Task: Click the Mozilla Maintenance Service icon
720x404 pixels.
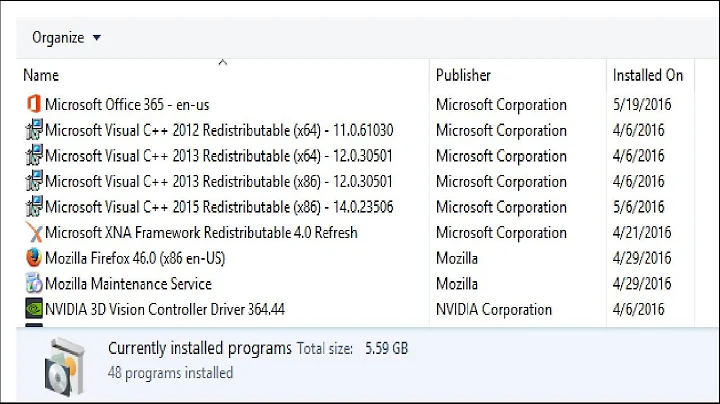Action: pos(34,284)
